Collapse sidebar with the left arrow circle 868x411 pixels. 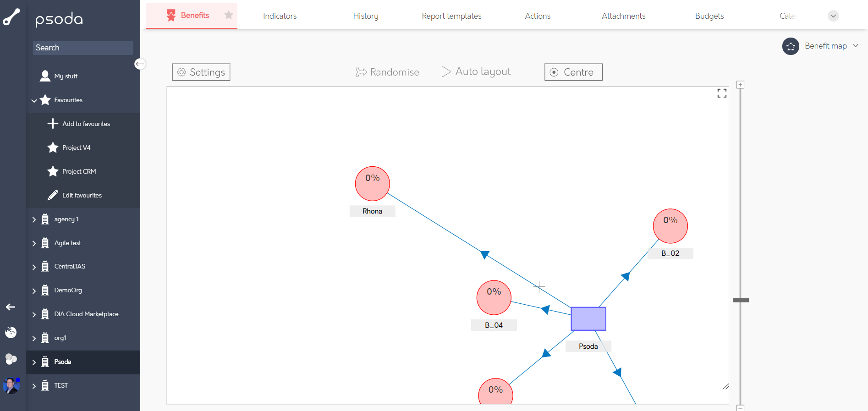click(140, 64)
